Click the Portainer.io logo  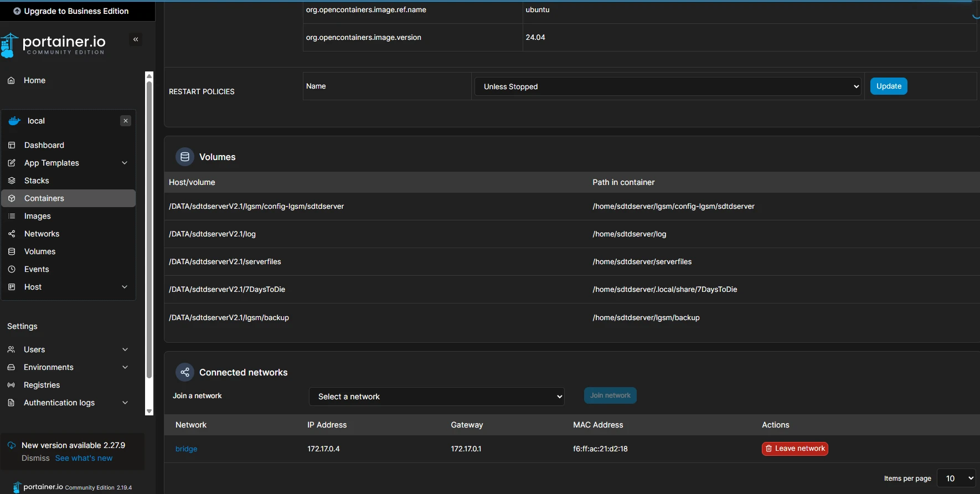pyautogui.click(x=53, y=45)
